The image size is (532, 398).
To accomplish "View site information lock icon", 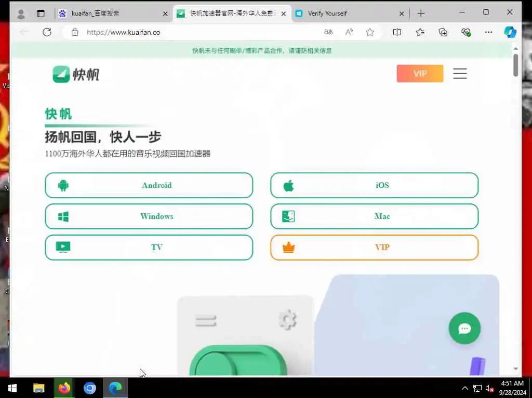I will tap(75, 32).
